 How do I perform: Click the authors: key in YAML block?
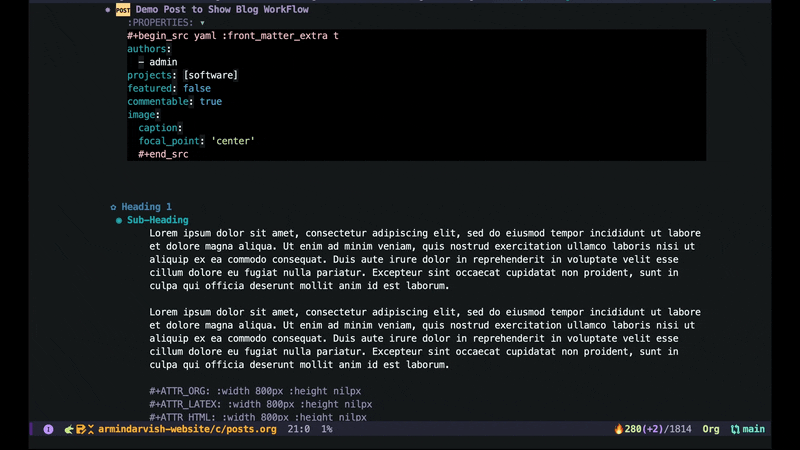click(x=149, y=49)
